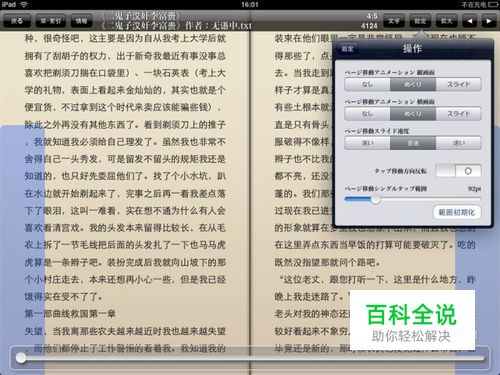Open the 文字 text settings button

(x=393, y=21)
